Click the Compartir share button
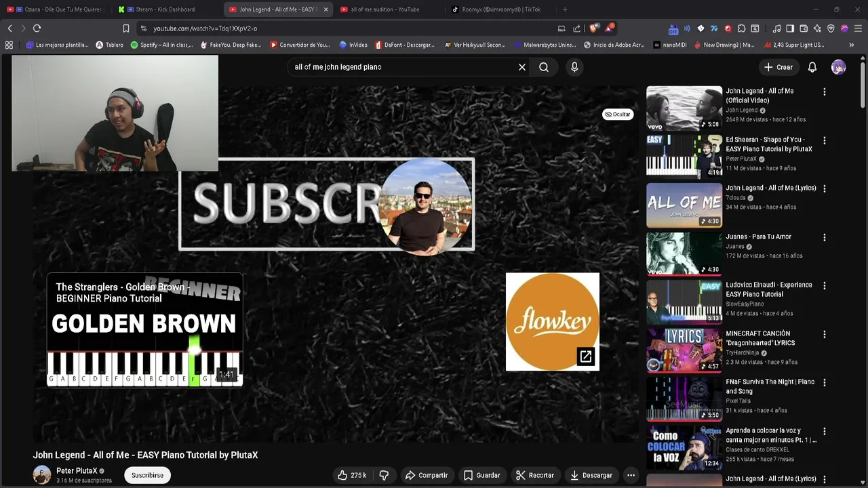The width and height of the screenshot is (868, 488). pyautogui.click(x=427, y=475)
